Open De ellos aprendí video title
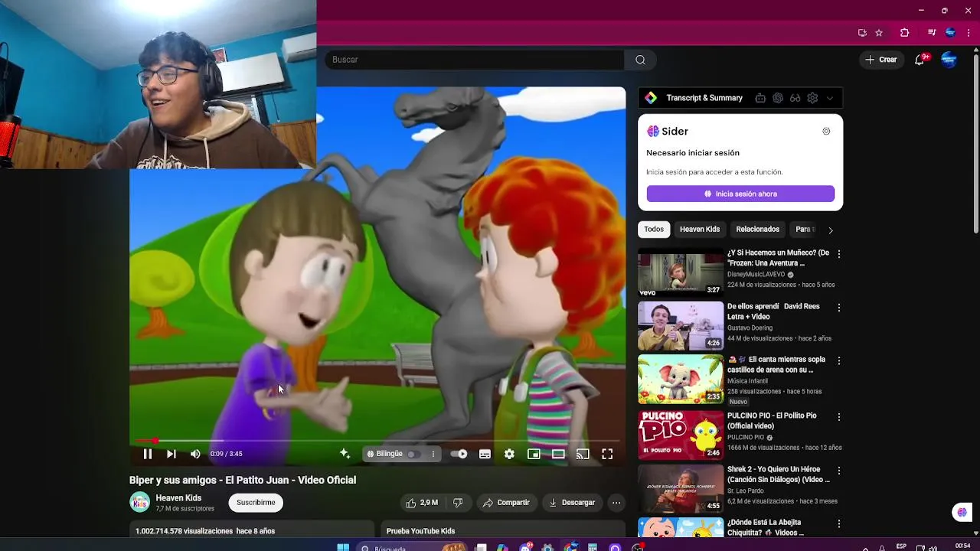 click(x=773, y=311)
